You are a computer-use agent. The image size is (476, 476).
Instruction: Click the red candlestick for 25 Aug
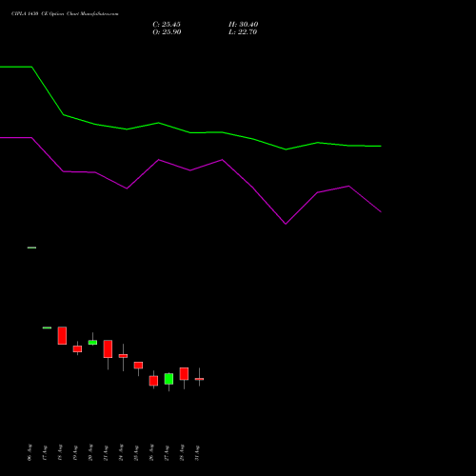(x=138, y=366)
